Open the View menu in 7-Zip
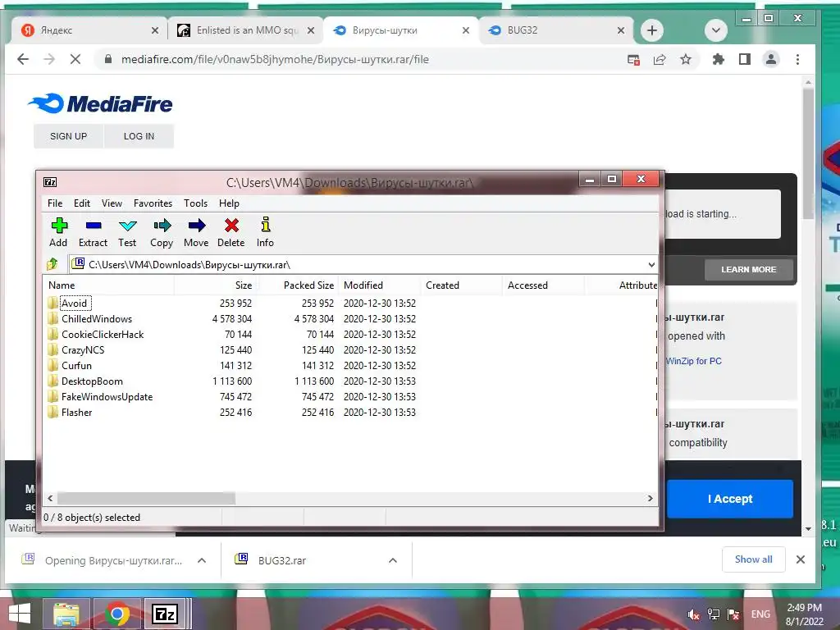 click(x=112, y=203)
